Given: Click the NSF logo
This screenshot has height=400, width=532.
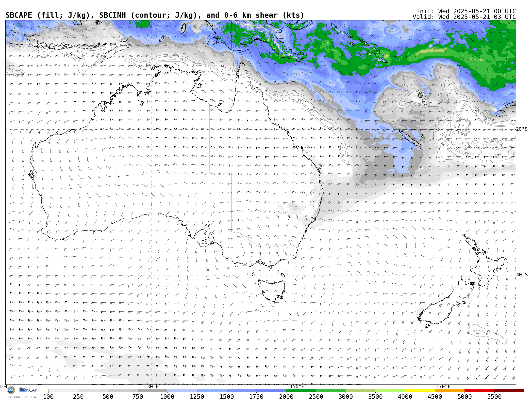Looking at the screenshot, I should tap(11, 390).
